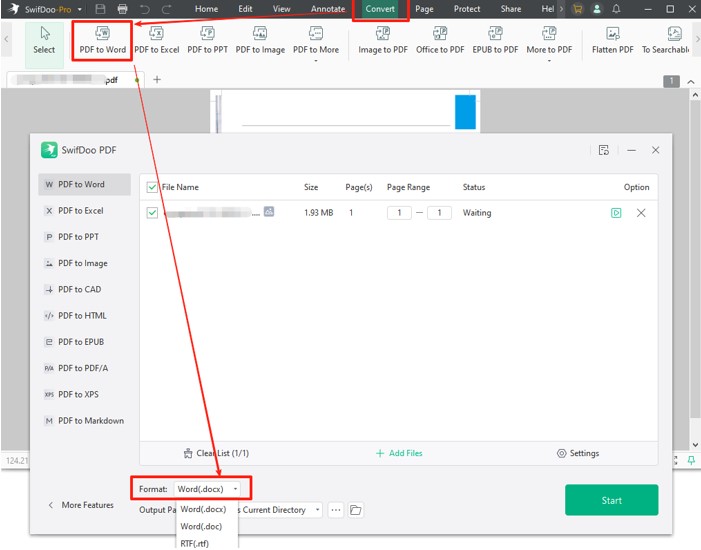The height and width of the screenshot is (550, 701).
Task: Click the ellipsis browse path button
Action: coord(336,510)
